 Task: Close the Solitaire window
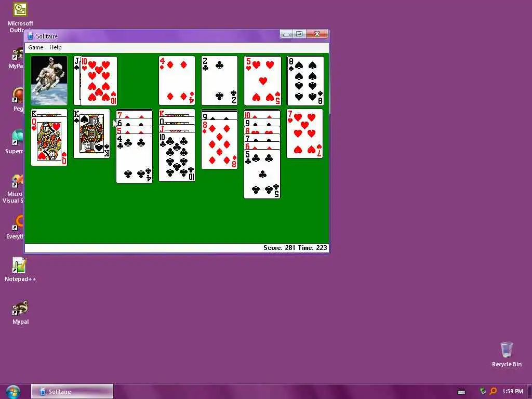pyautogui.click(x=317, y=34)
